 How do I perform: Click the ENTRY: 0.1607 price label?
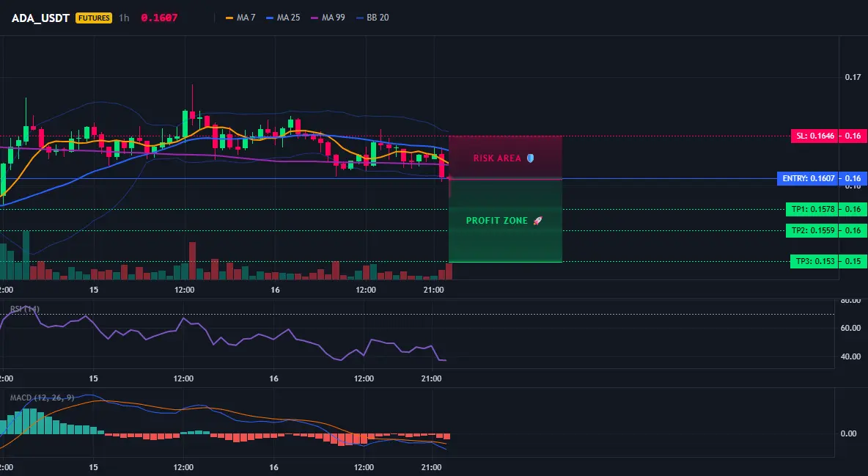click(x=808, y=178)
